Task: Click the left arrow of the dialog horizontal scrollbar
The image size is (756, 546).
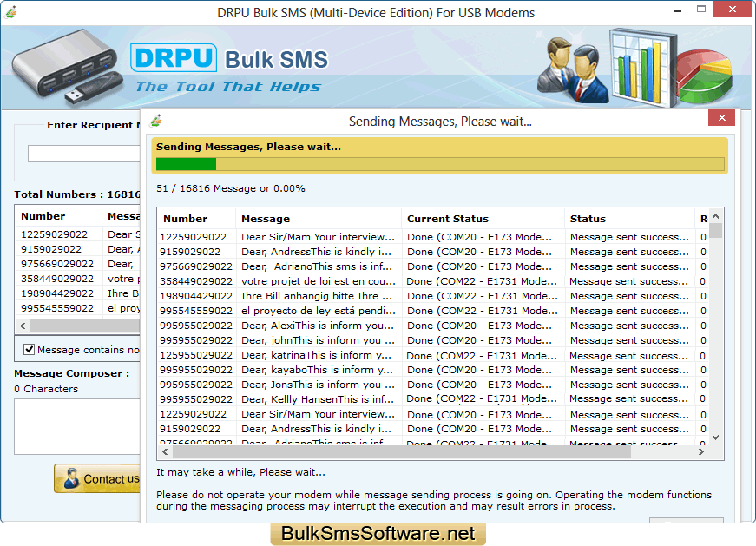Action: click(166, 452)
